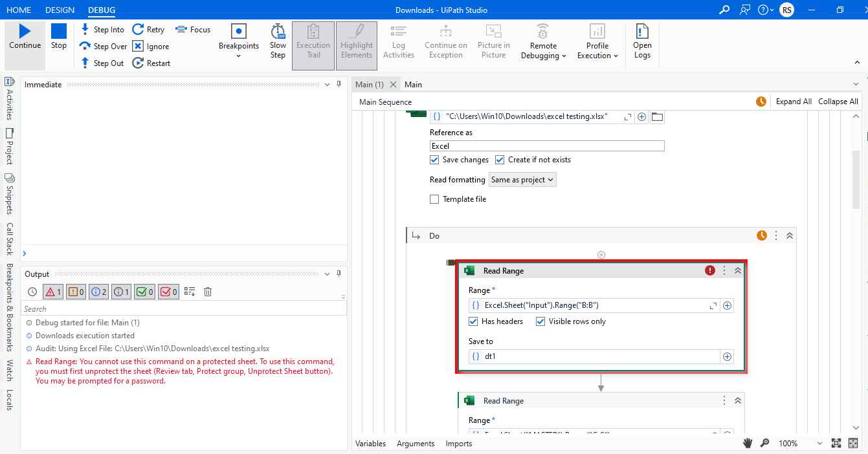Click Collapse All
This screenshot has height=454, width=868.
click(x=838, y=102)
